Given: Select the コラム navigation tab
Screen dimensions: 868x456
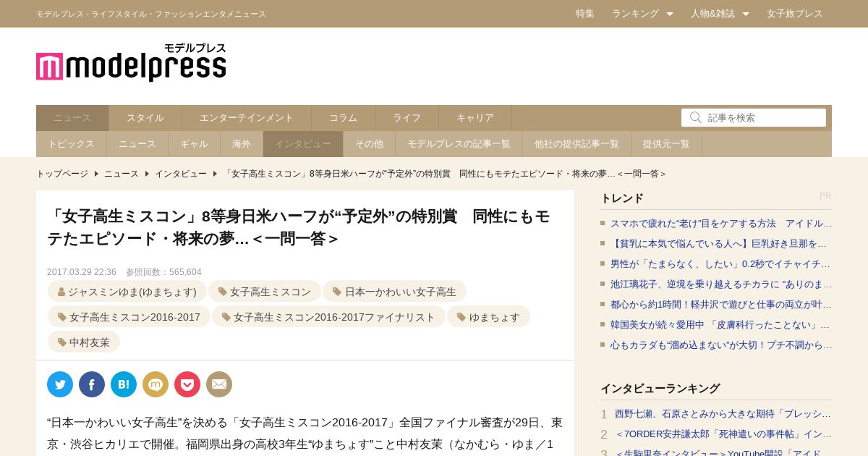Looking at the screenshot, I should (x=343, y=118).
